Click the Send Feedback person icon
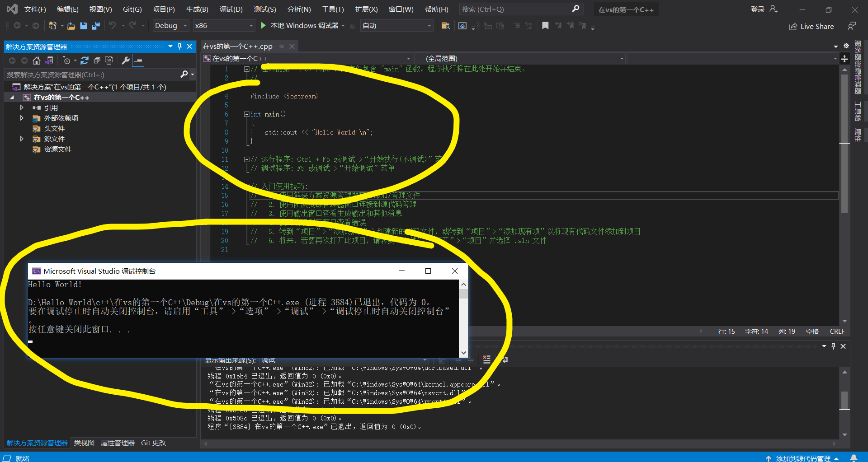This screenshot has width=868, height=462. (x=852, y=26)
